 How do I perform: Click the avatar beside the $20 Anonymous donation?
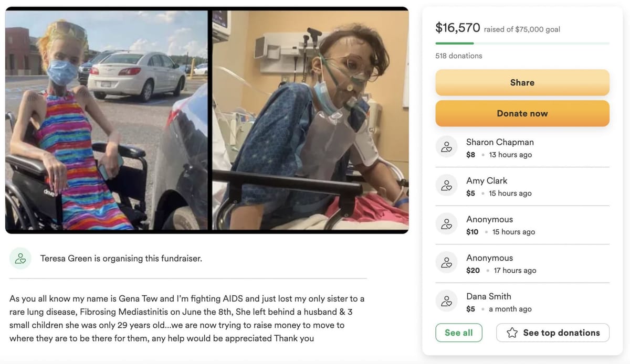point(446,262)
